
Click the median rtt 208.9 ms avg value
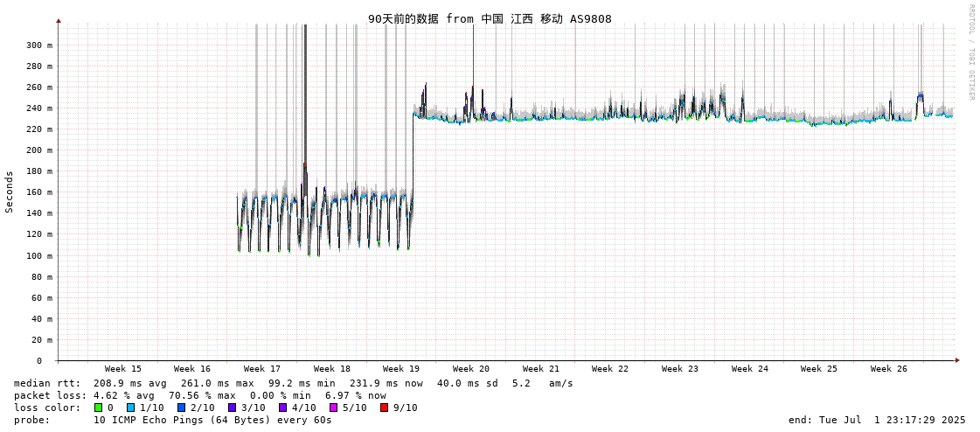pyautogui.click(x=130, y=383)
